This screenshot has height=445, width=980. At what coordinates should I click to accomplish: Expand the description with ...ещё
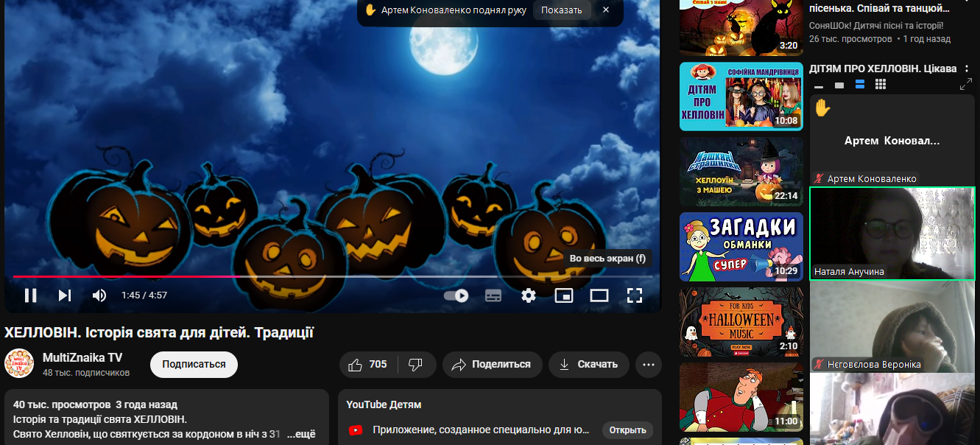pyautogui.click(x=300, y=434)
